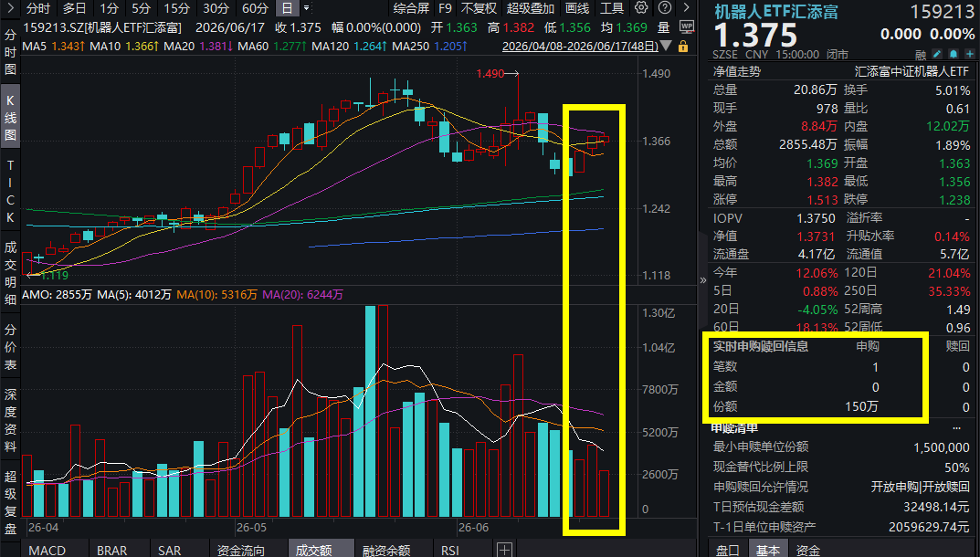
Task: Add stock to watchlist with plus icon
Action: coord(969,55)
